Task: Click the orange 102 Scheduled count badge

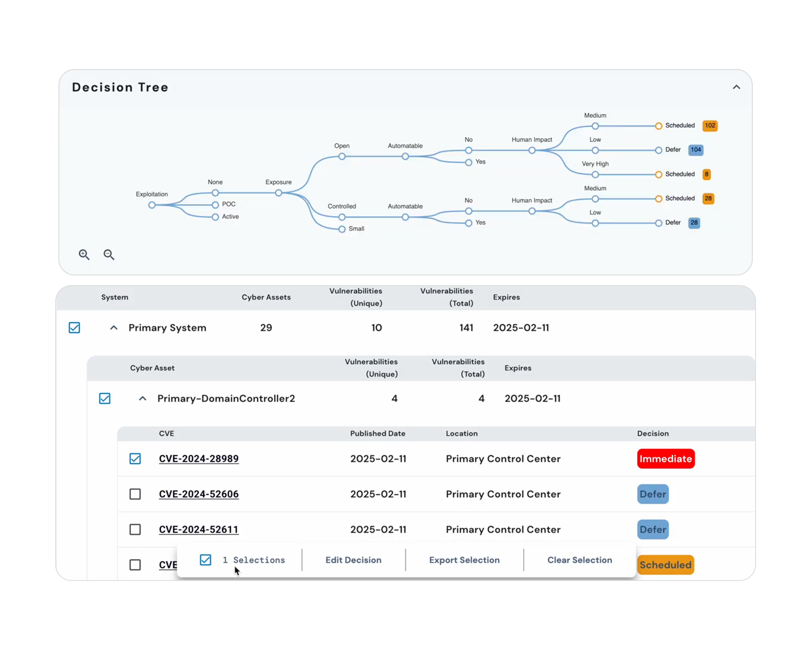Action: click(x=710, y=126)
